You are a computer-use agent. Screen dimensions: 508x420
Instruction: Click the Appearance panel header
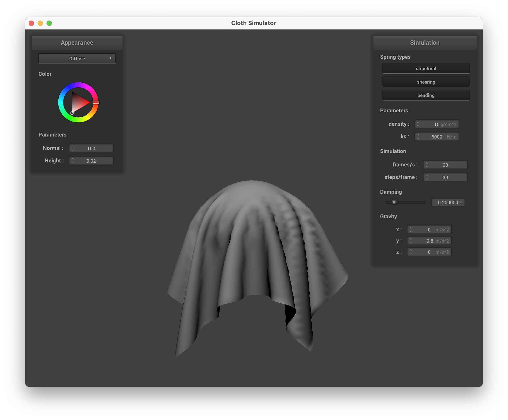point(77,42)
